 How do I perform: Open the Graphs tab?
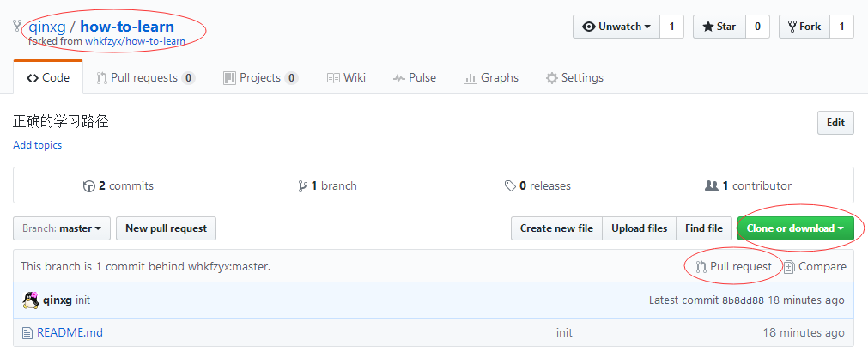click(x=491, y=77)
